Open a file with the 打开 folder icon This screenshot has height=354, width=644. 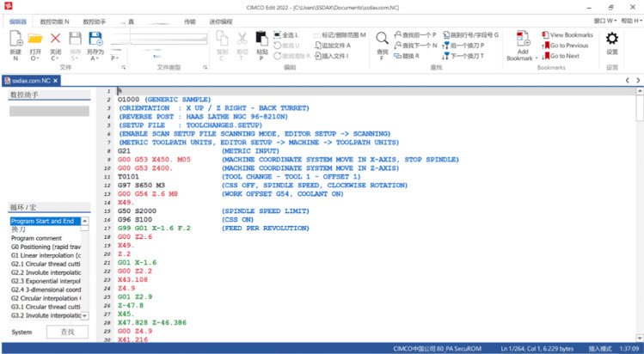[x=35, y=39]
